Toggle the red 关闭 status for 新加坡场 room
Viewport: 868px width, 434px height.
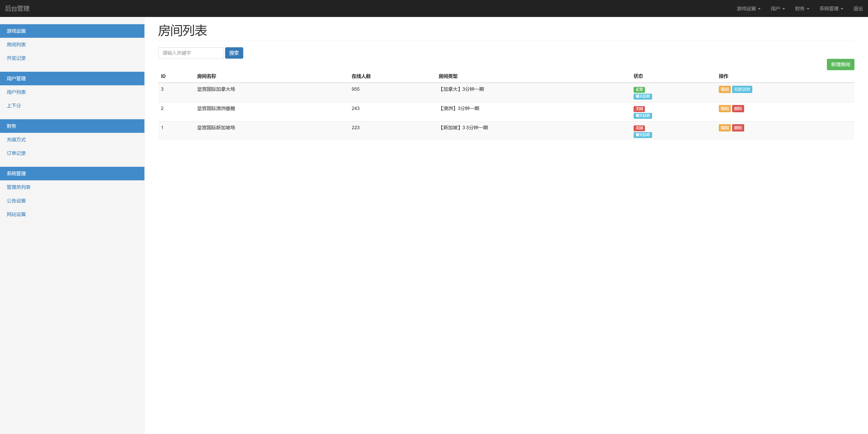click(639, 128)
